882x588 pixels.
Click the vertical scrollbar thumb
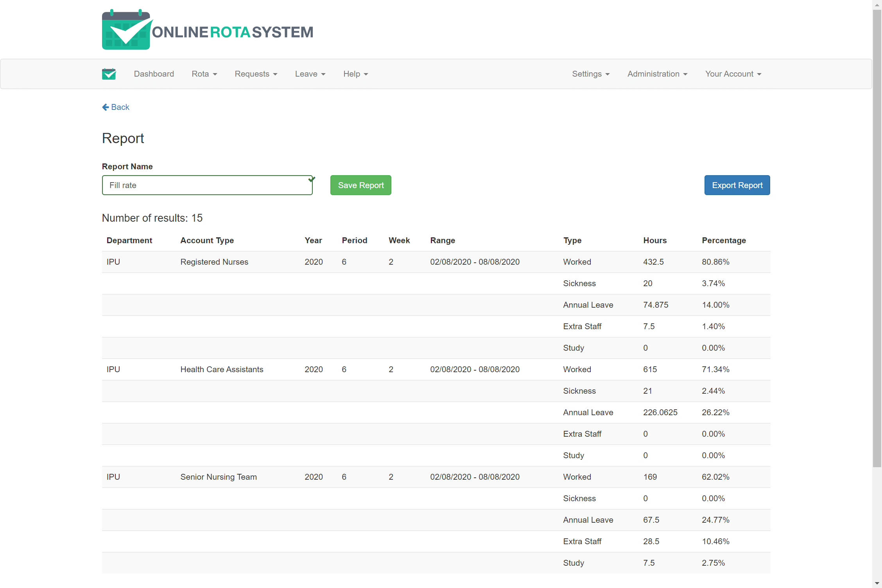(x=877, y=238)
